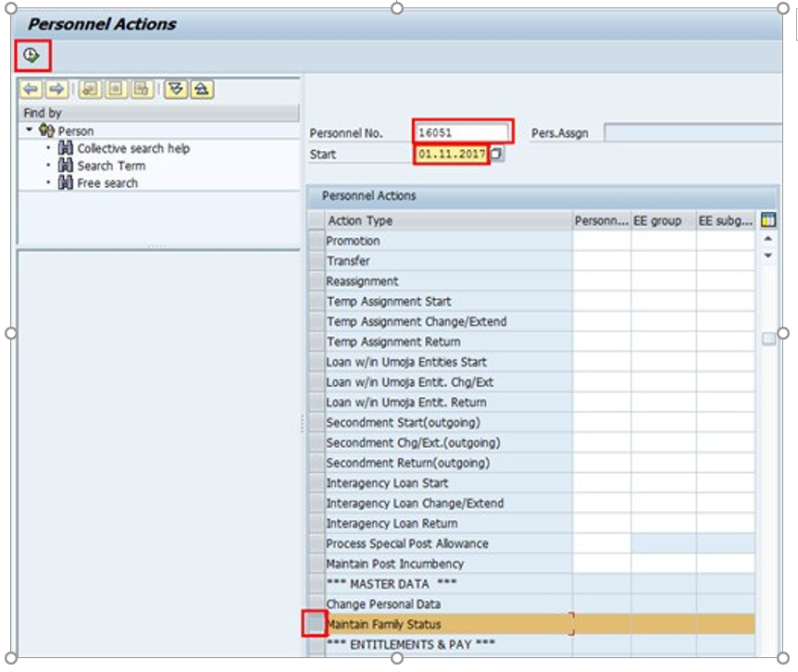
Task: Click 'Secondment Chg/Ext.(outgoing)' text
Action: coord(413,442)
